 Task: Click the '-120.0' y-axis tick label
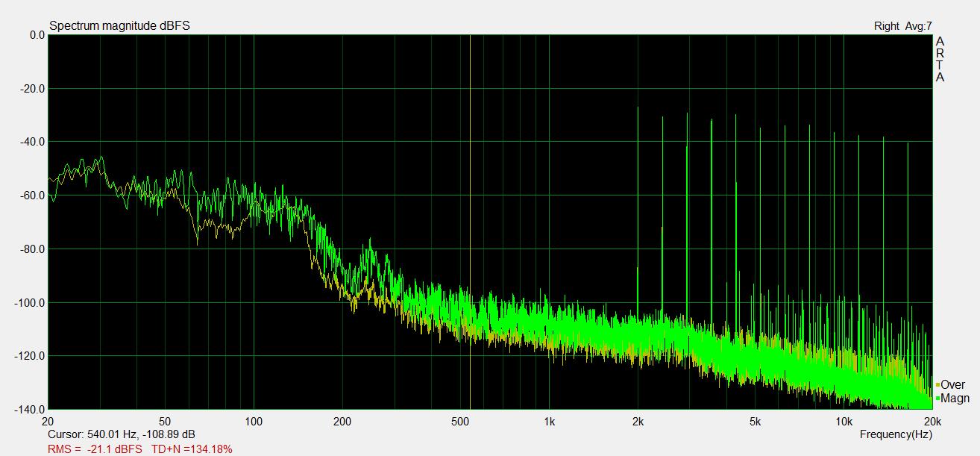(x=30, y=356)
